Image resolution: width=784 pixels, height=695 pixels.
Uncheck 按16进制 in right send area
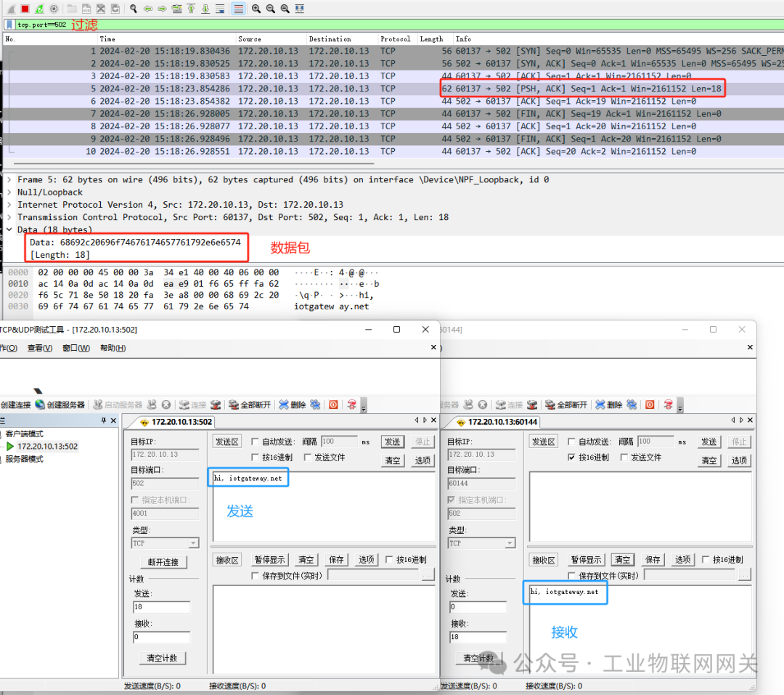click(571, 458)
